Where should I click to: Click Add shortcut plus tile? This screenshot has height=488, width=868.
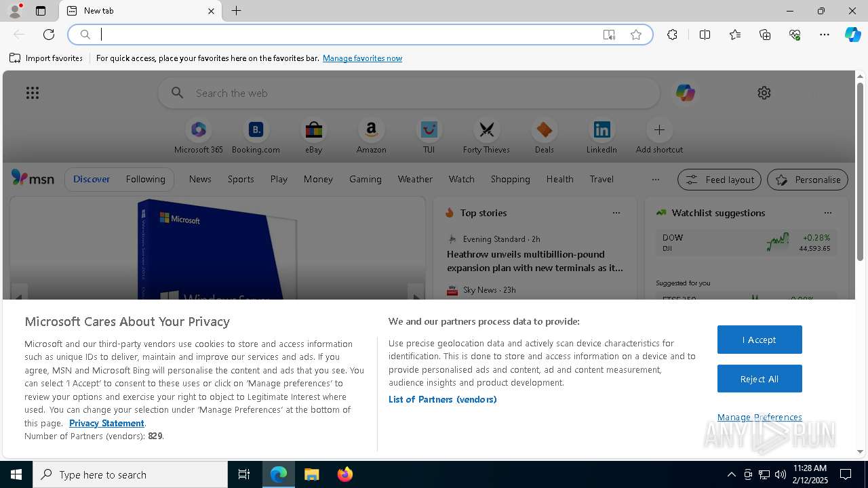pos(659,136)
